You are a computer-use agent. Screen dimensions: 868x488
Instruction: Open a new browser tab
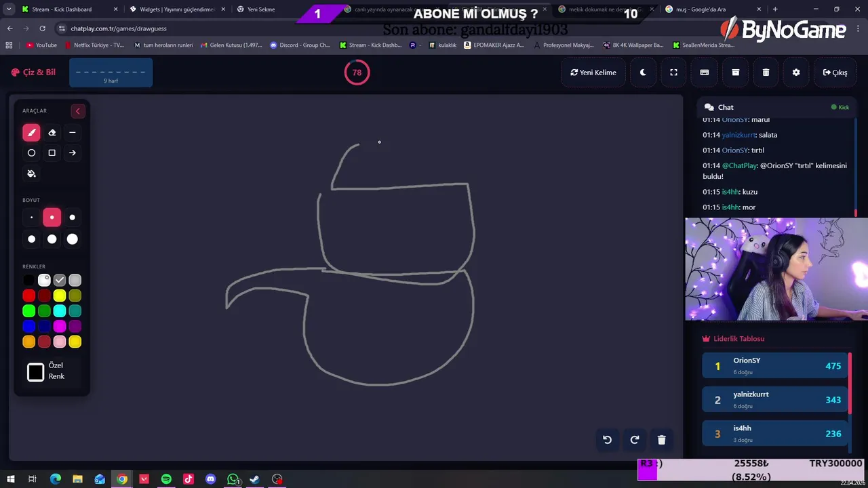pos(775,9)
